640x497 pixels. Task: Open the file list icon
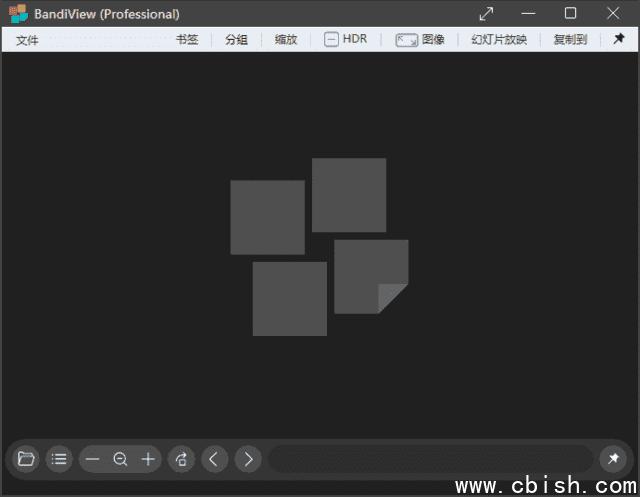(x=59, y=459)
